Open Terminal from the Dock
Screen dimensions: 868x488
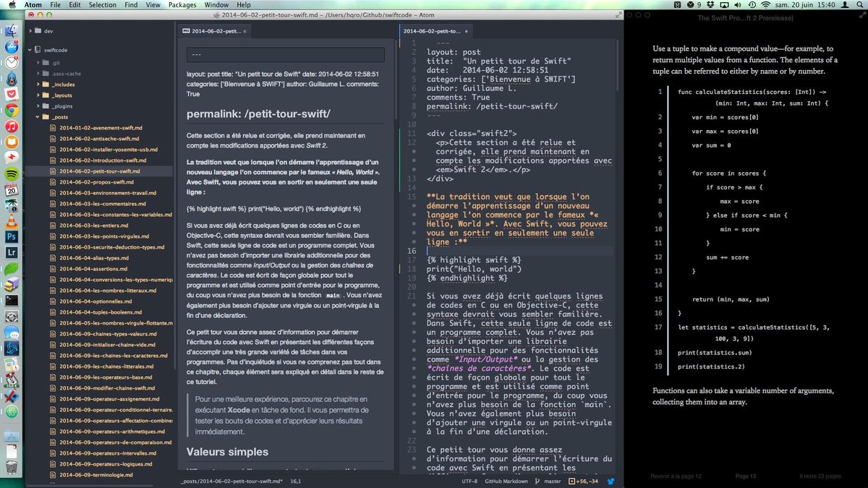tap(12, 300)
